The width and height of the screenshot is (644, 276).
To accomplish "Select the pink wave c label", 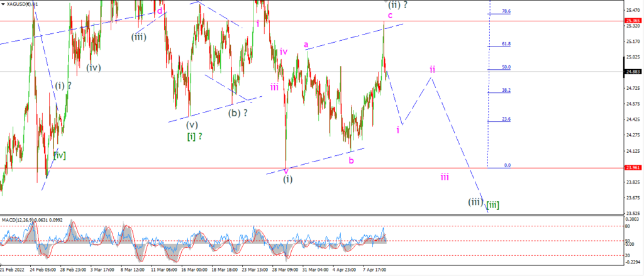I will pos(390,16).
